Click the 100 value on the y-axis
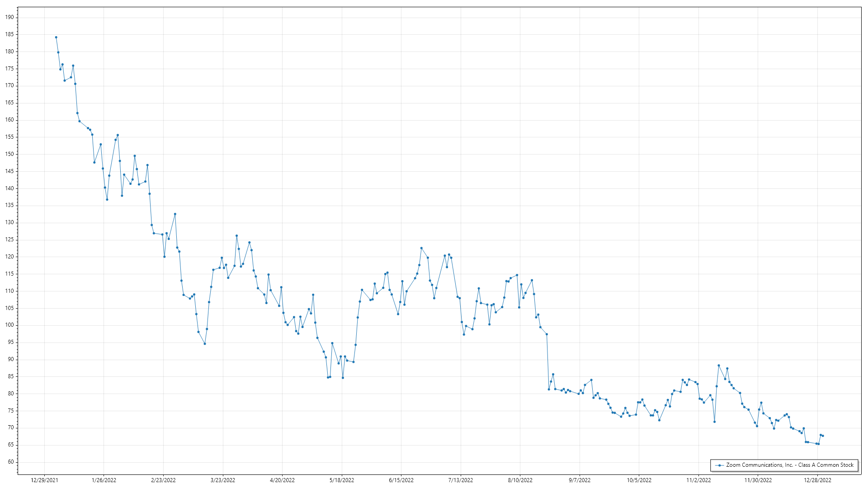Viewport: 868px width, 488px height. coord(9,325)
